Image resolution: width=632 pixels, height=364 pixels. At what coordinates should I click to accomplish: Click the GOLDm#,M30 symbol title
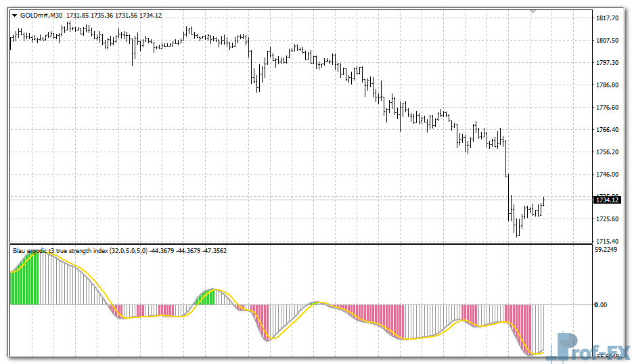(43, 16)
